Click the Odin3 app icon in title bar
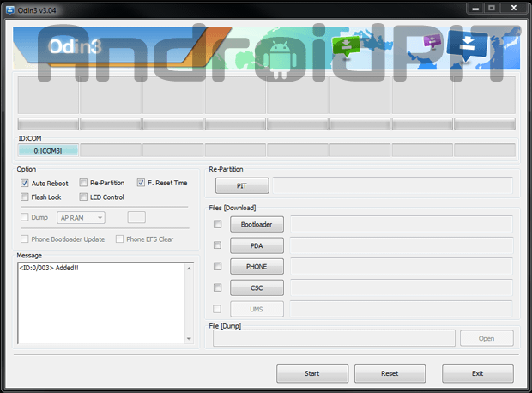The height and width of the screenshot is (393, 532). point(10,10)
